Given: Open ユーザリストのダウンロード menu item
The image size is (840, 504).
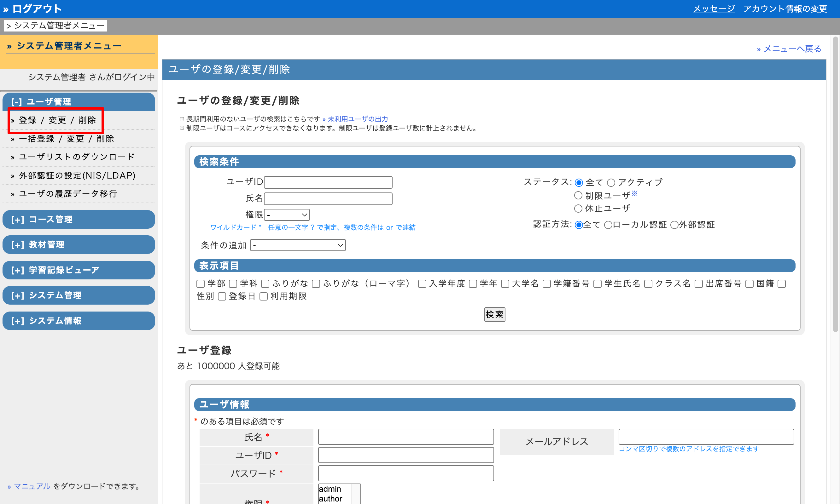Looking at the screenshot, I should (77, 157).
